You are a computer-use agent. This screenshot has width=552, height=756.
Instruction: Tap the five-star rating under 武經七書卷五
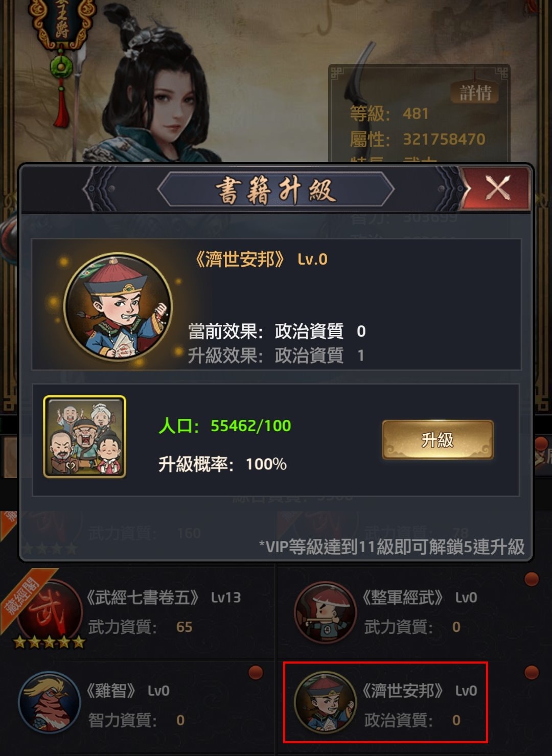pos(49,642)
